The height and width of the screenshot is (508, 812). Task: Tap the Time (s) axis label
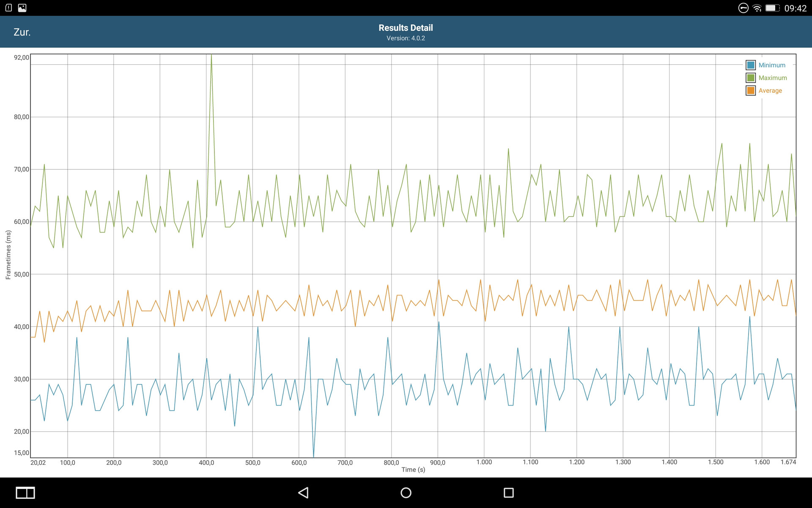coord(413,469)
